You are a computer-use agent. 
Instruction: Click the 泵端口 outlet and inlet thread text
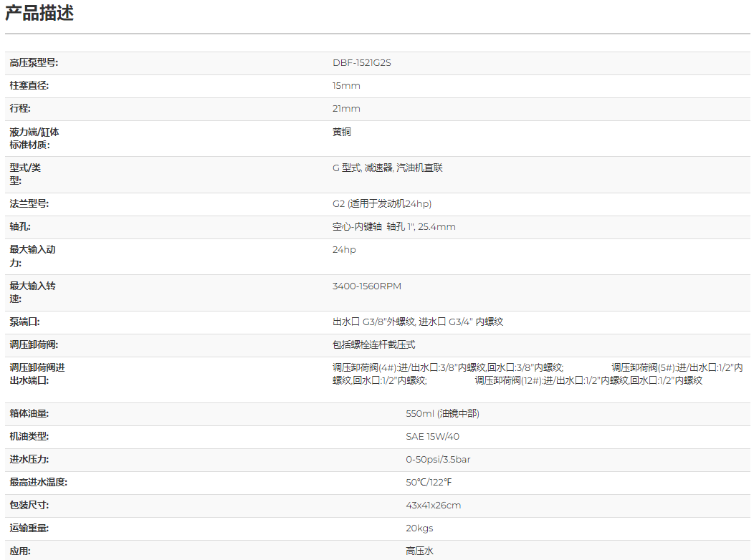click(418, 322)
